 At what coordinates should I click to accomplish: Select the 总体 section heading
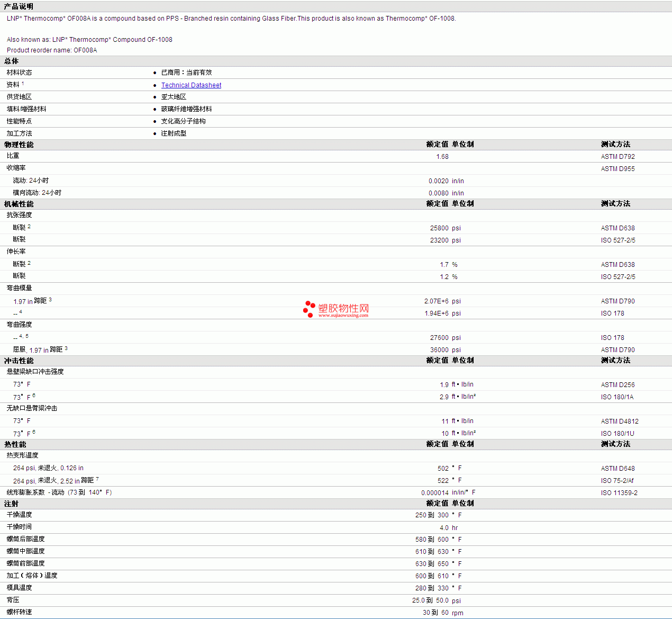point(11,61)
